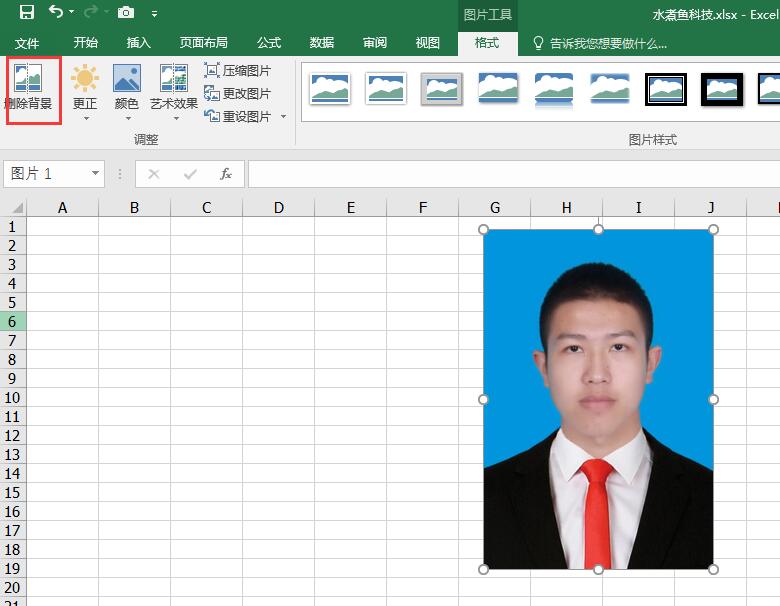Open the Name Box dropdown arrow

[x=96, y=174]
